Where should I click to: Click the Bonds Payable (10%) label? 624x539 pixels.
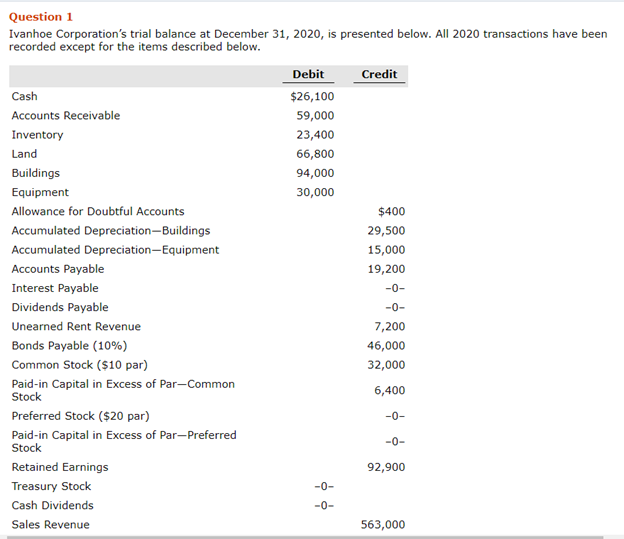point(69,345)
